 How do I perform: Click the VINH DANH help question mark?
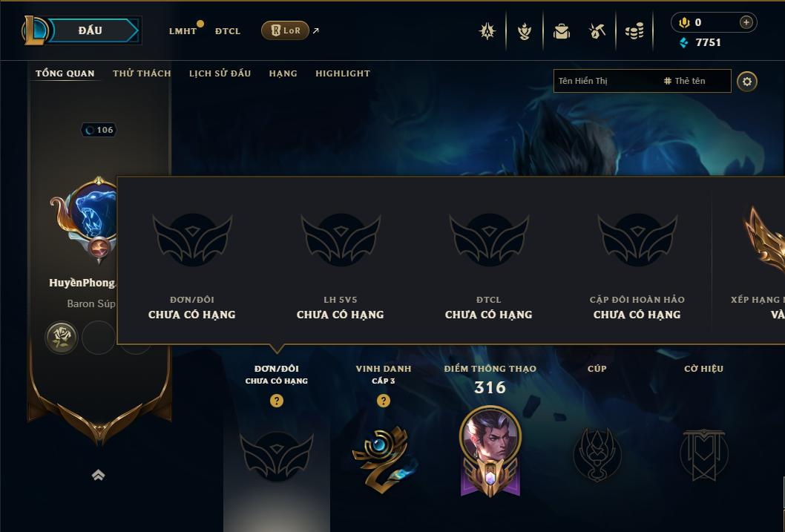(383, 401)
